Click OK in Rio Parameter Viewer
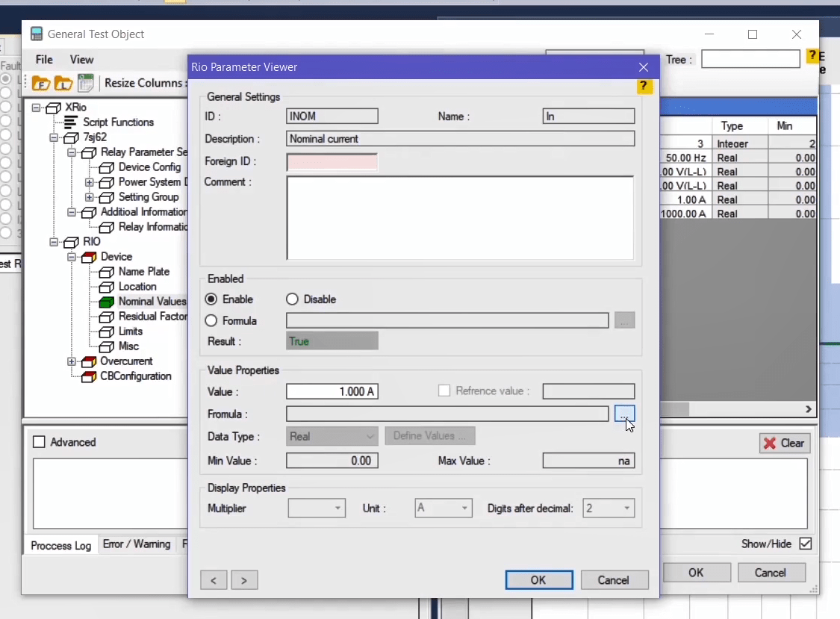Image resolution: width=840 pixels, height=619 pixels. pyautogui.click(x=539, y=580)
